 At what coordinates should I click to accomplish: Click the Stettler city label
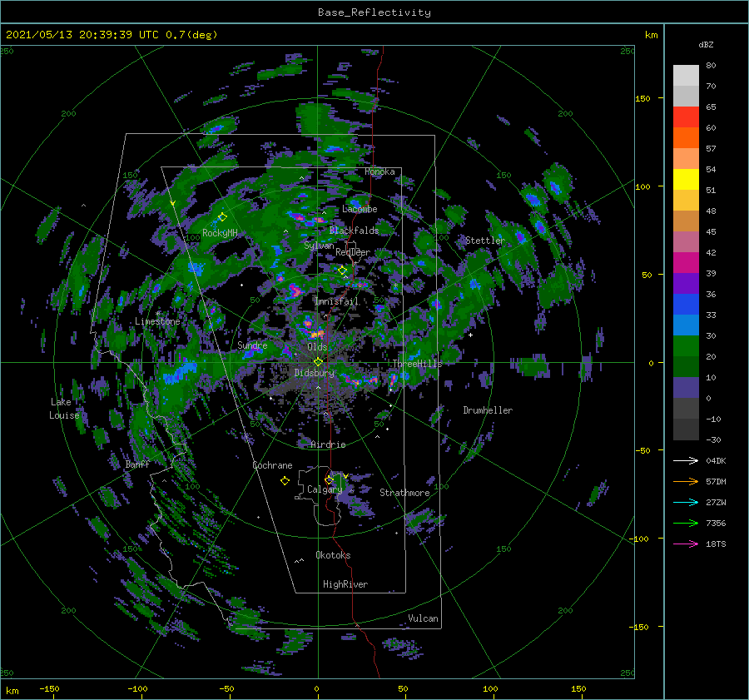pyautogui.click(x=485, y=241)
